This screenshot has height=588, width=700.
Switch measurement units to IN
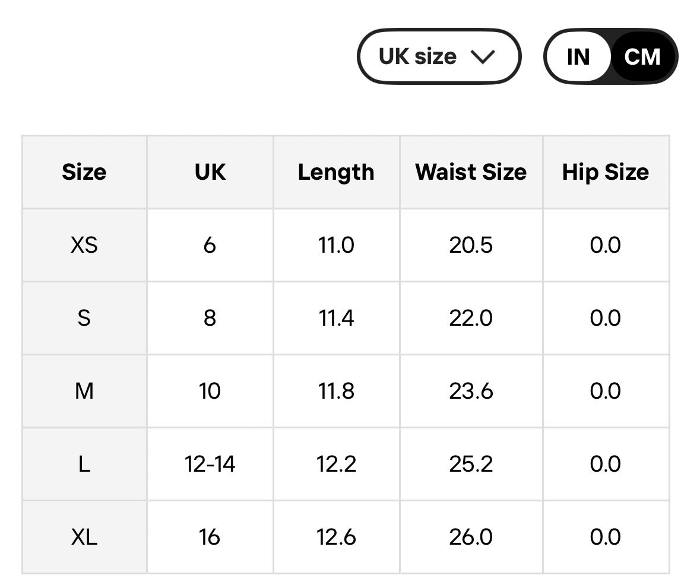578,56
